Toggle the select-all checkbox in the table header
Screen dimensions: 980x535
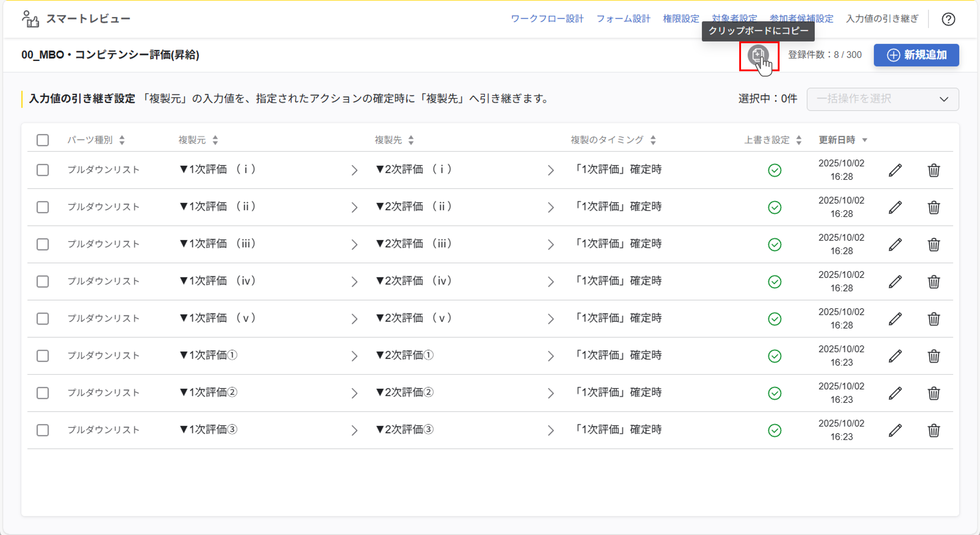43,140
